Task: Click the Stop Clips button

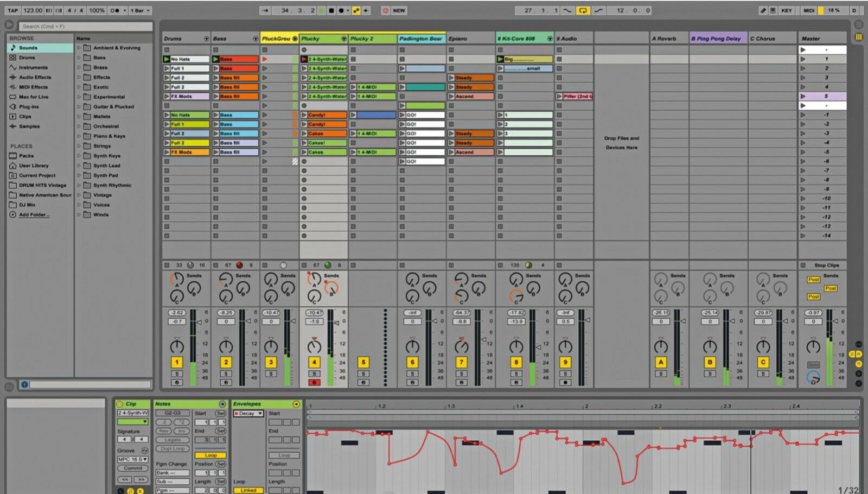Action: click(x=826, y=265)
